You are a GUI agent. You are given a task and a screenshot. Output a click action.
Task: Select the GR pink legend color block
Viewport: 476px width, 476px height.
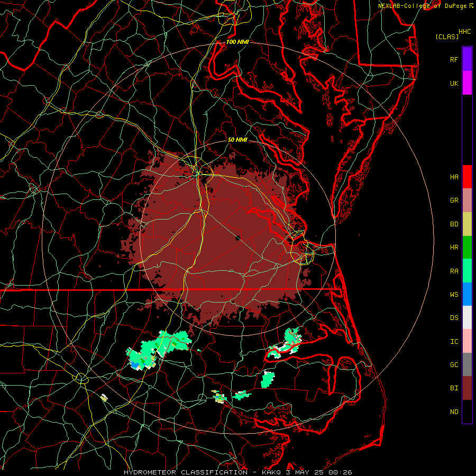pos(467,200)
